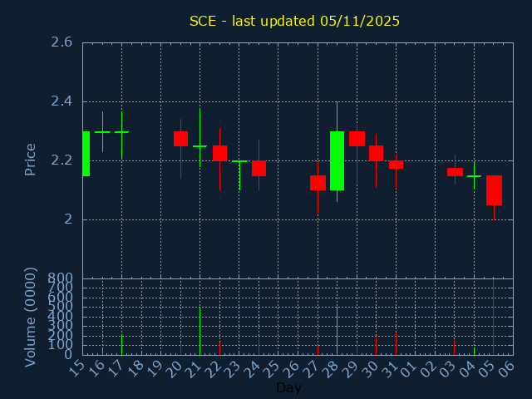Select the day 06 tick on x-axis
532x399 pixels.
(508, 367)
